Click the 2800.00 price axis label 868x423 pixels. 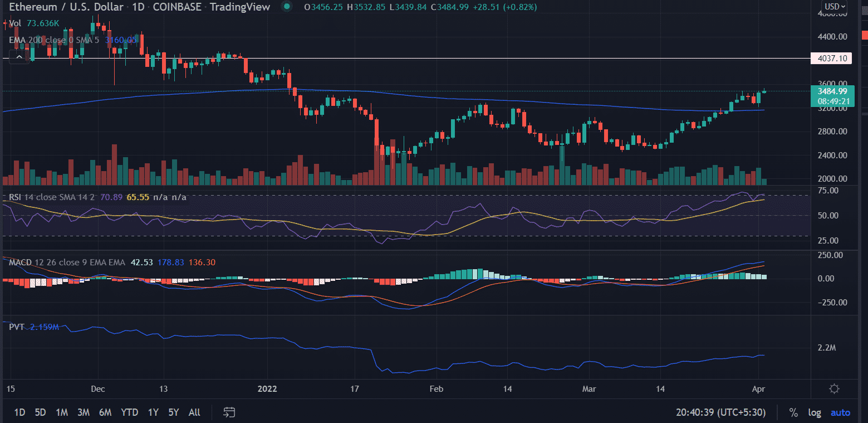point(832,132)
